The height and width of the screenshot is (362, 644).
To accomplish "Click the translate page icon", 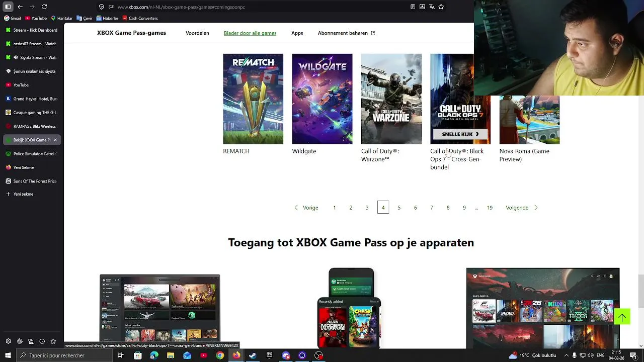I will (432, 7).
